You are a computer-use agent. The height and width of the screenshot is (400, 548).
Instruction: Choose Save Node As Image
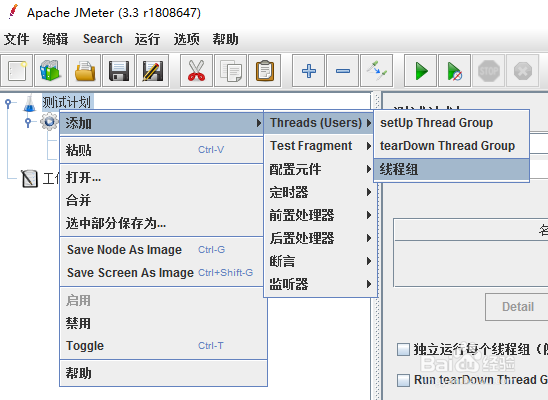(x=161, y=250)
